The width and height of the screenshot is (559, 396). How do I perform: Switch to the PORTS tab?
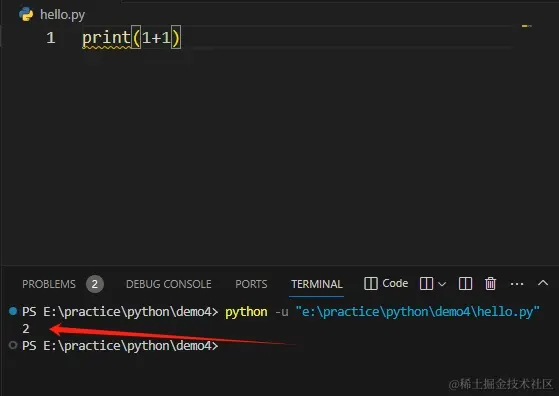(251, 284)
